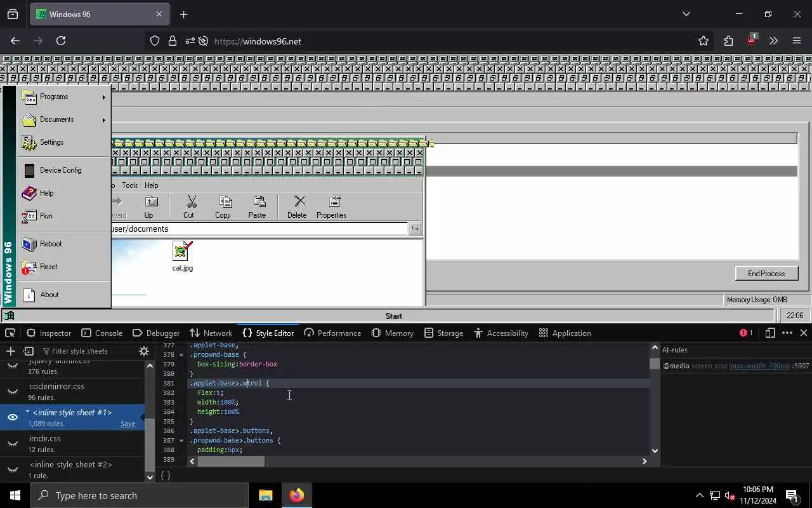Click the Copy toolbar icon
812x508 pixels.
pos(225,202)
